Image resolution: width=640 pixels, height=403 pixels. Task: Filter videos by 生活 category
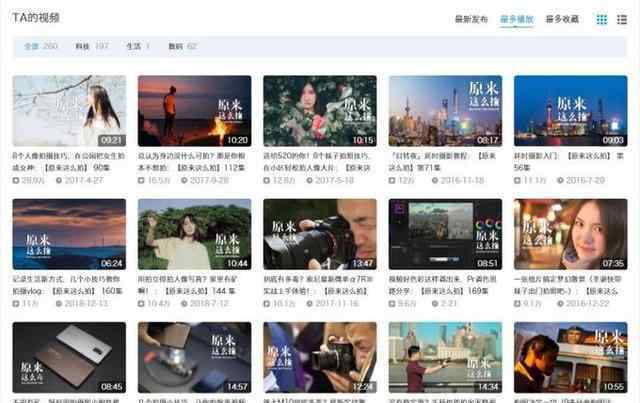coord(138,46)
